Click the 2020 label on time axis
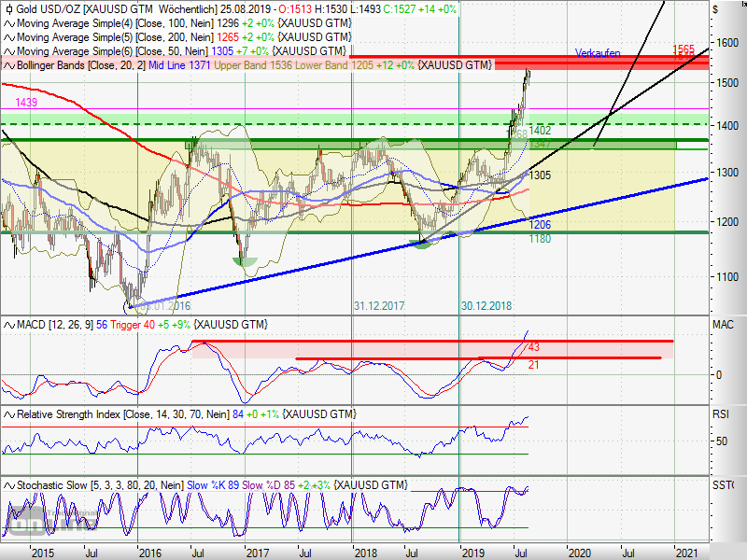 click(580, 553)
